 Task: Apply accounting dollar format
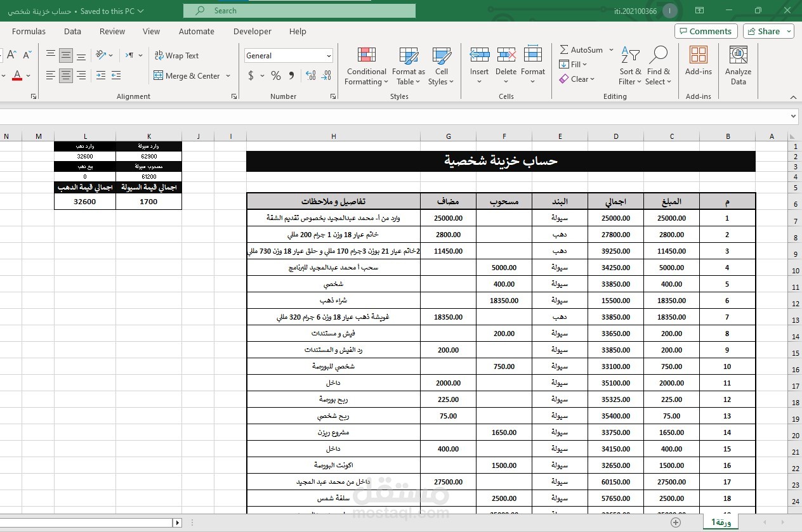pyautogui.click(x=251, y=75)
